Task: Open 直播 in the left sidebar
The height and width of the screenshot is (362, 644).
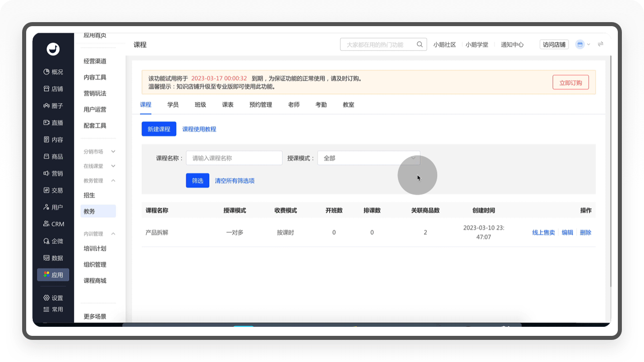Action: pyautogui.click(x=53, y=123)
